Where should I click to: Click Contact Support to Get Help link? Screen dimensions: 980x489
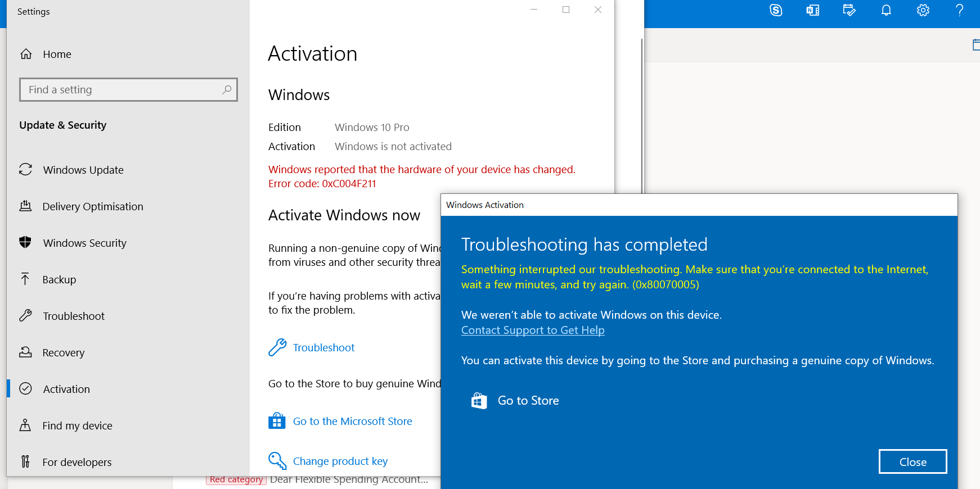pyautogui.click(x=533, y=330)
